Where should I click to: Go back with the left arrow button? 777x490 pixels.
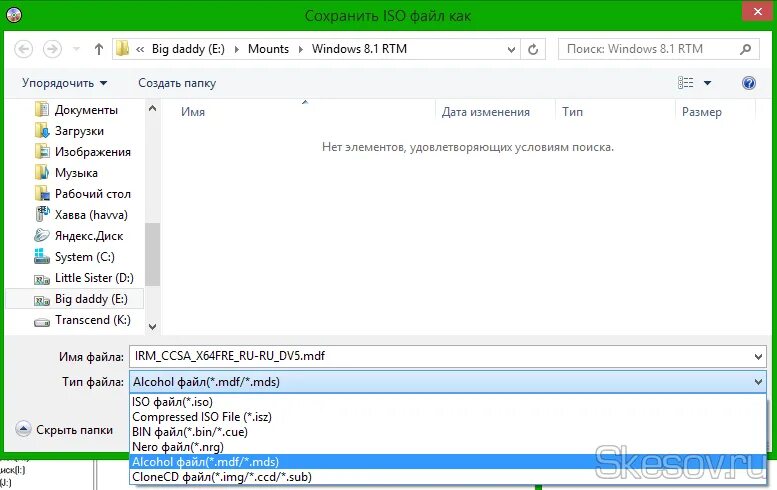click(x=23, y=49)
